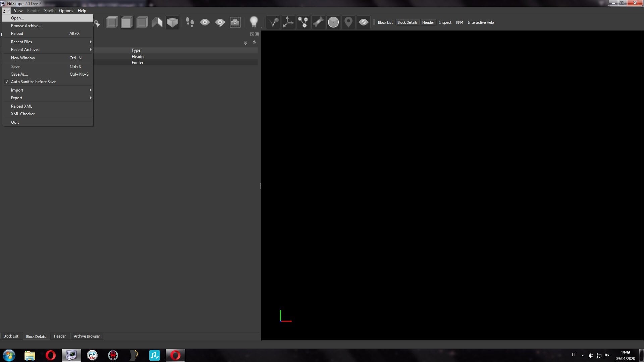This screenshot has width=644, height=362.
Task: Open the View menu
Action: coord(18,11)
